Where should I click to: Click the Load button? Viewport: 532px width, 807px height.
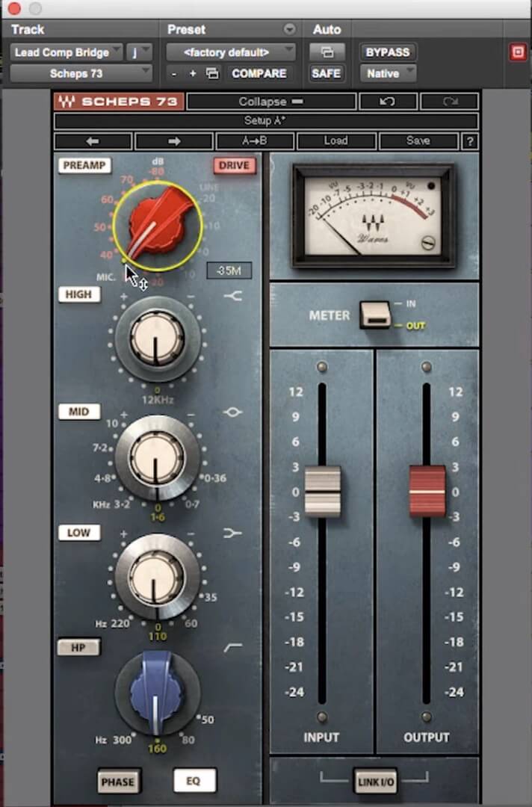(336, 141)
